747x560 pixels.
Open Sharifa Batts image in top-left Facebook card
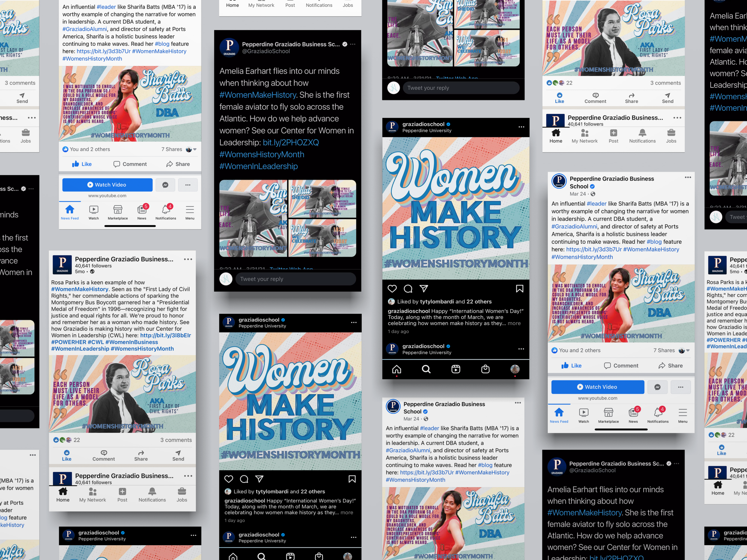click(130, 104)
